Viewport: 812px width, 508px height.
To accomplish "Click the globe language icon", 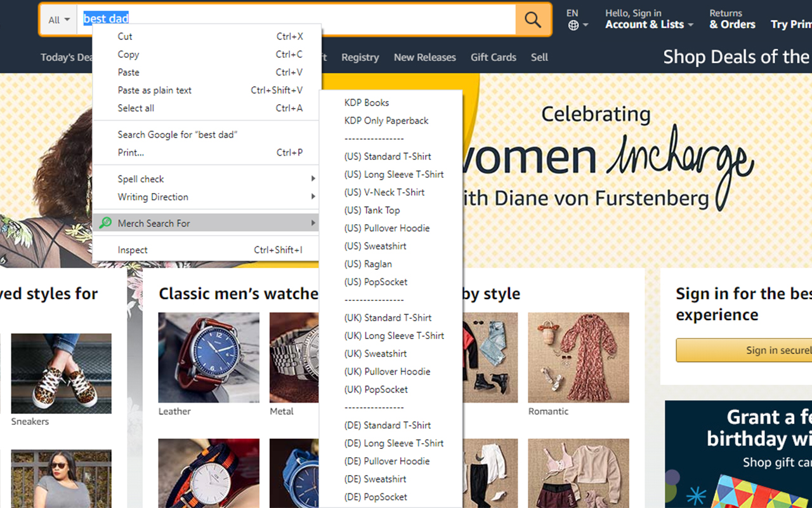I will (573, 25).
